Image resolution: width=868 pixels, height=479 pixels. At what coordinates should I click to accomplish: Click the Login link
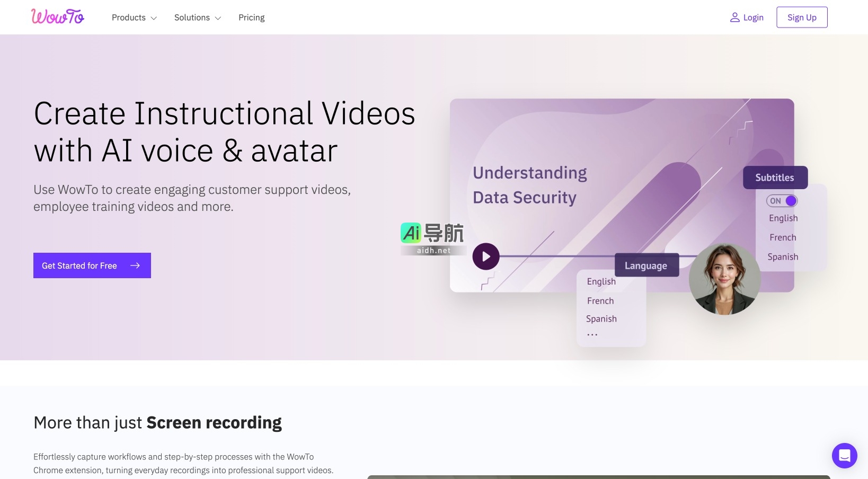pyautogui.click(x=753, y=17)
